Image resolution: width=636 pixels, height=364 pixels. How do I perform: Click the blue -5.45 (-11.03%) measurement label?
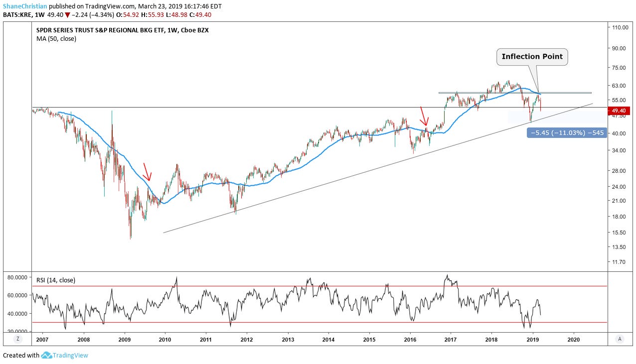click(x=566, y=133)
